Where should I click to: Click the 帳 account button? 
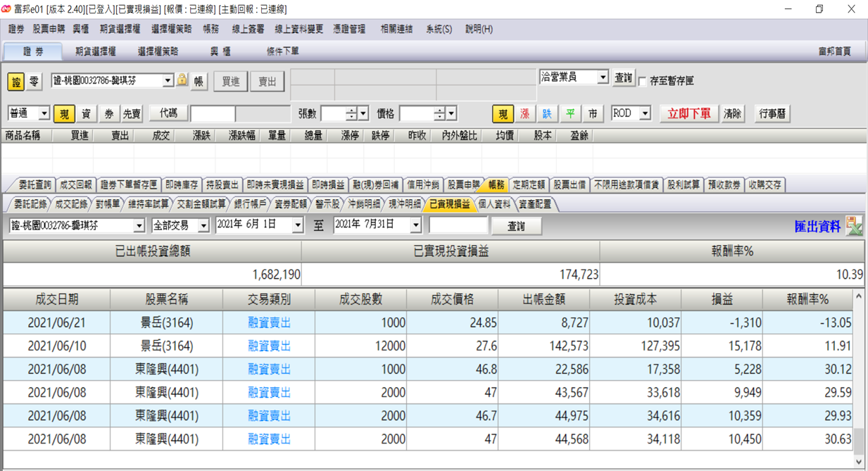point(199,82)
